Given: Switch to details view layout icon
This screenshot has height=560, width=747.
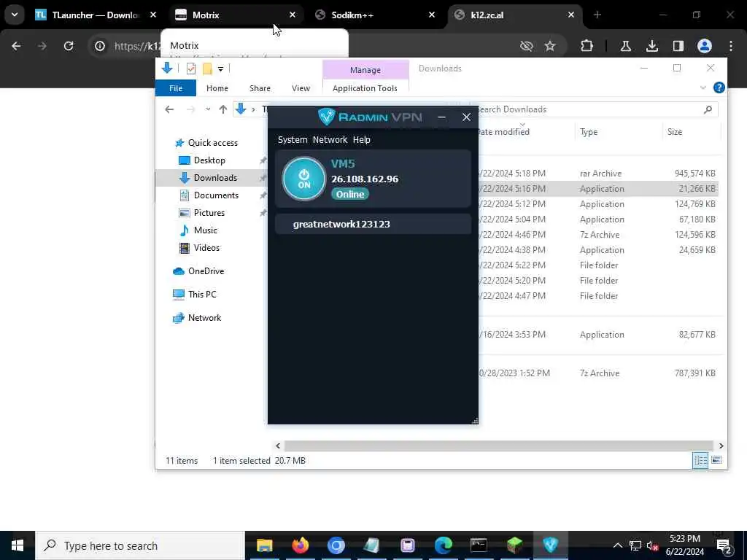Looking at the screenshot, I should click(x=700, y=461).
